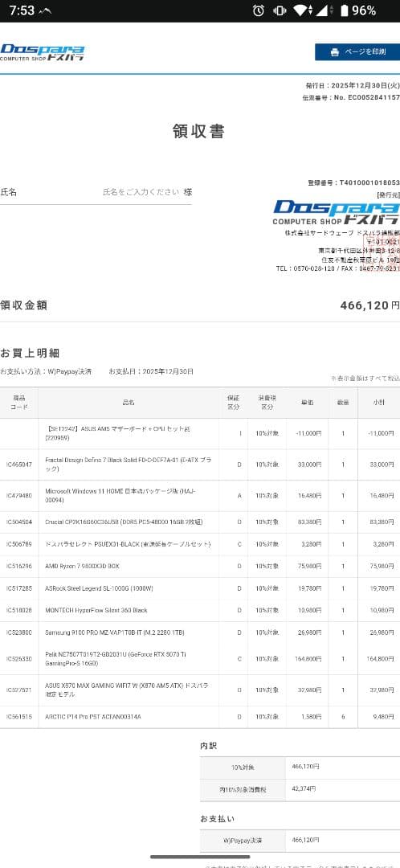The image size is (400, 868).
Task: Tap the ASRock Steel Legend SL-1000G item
Action: point(99,588)
